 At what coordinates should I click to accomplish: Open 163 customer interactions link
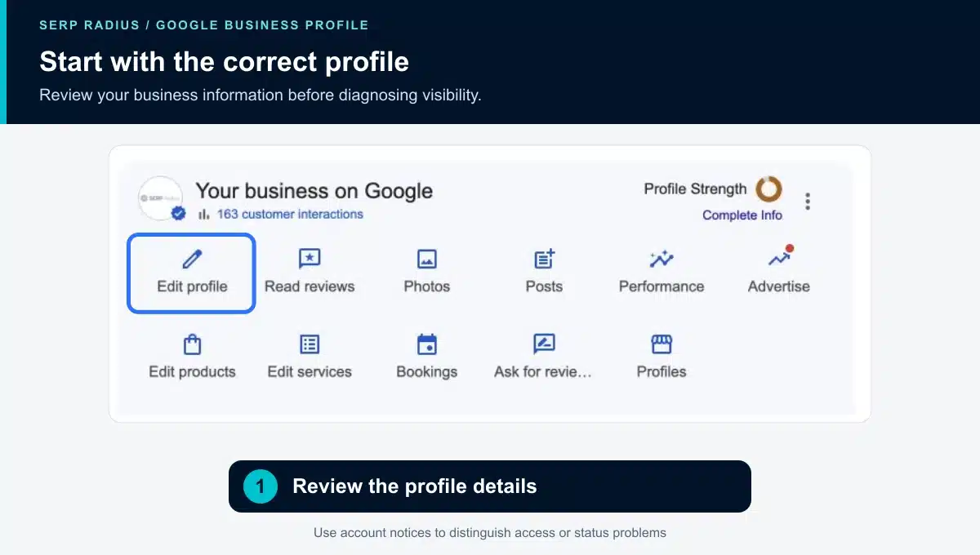290,214
